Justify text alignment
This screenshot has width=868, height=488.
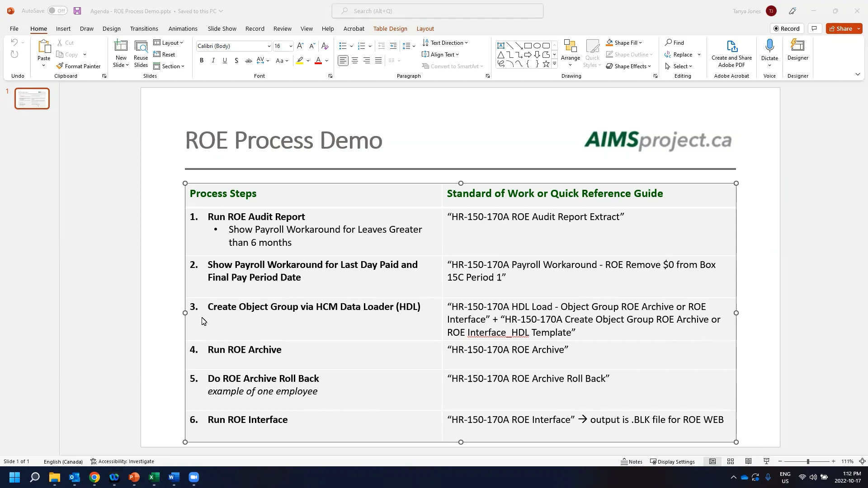tap(378, 61)
